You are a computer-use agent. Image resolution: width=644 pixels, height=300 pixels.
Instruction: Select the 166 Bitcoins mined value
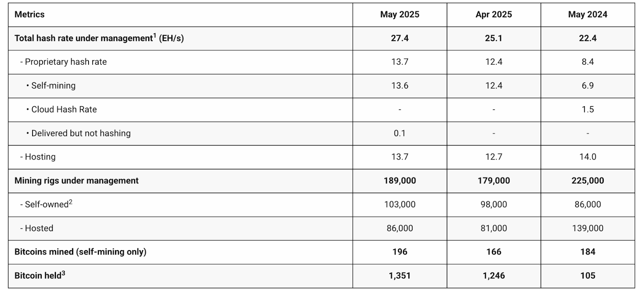coord(493,252)
